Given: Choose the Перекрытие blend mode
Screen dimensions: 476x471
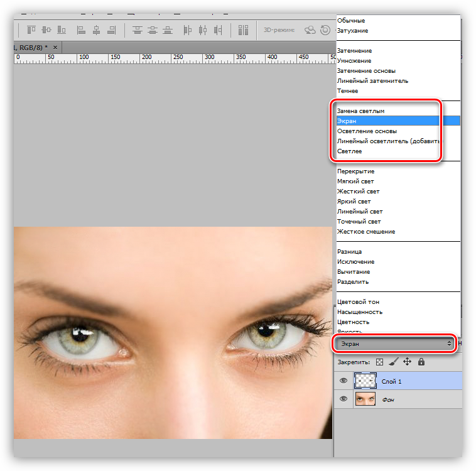Looking at the screenshot, I should click(355, 171).
